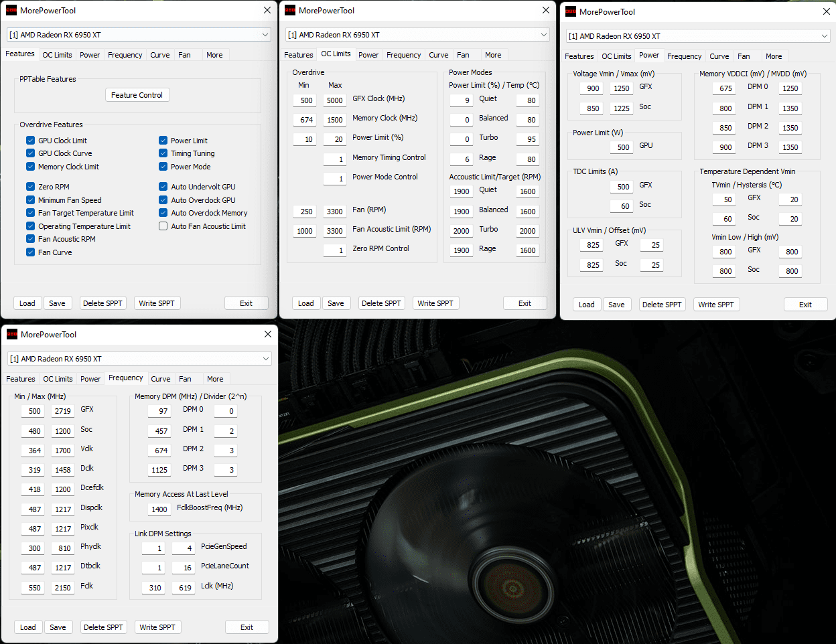Click MorePowerTool app icon in Frequency window title
Screen dimensions: 836x644
pyautogui.click(x=12, y=334)
